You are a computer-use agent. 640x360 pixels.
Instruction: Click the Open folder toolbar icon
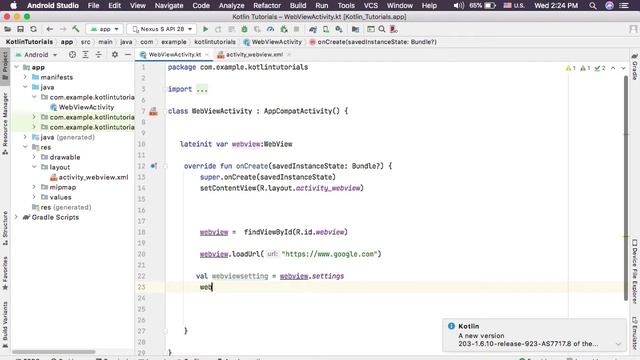[7, 29]
